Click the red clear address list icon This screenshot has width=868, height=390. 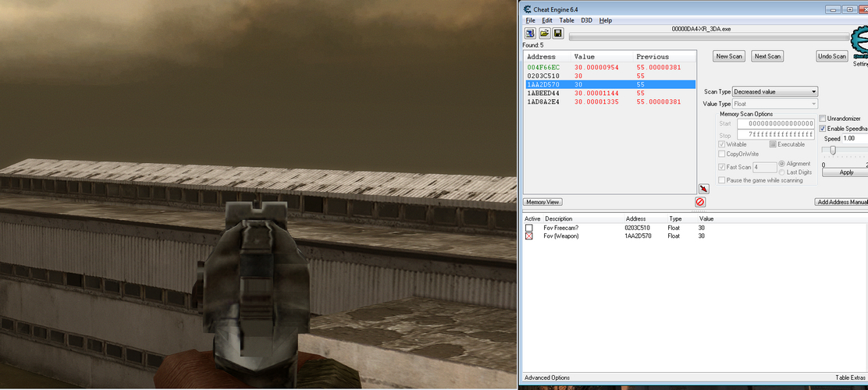(700, 202)
